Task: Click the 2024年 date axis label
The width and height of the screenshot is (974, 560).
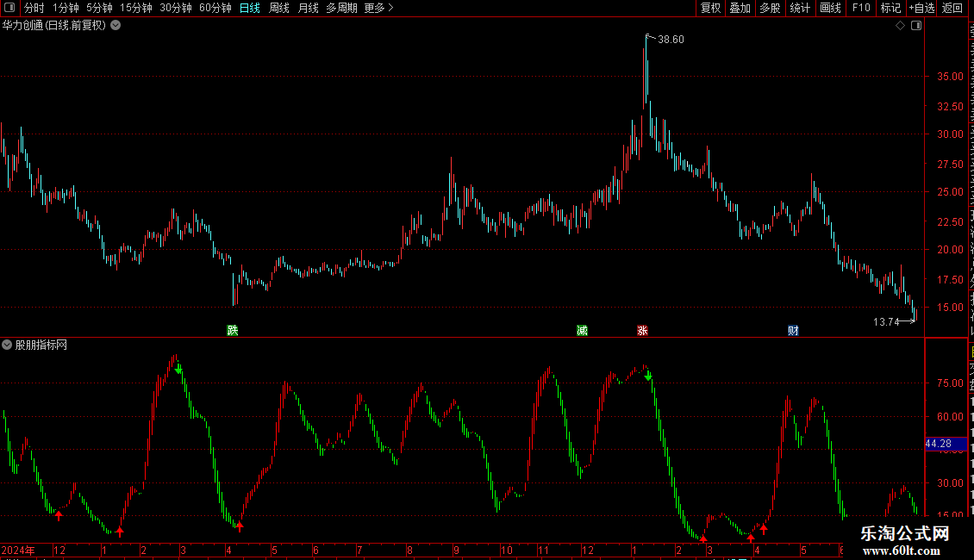Action: click(18, 550)
